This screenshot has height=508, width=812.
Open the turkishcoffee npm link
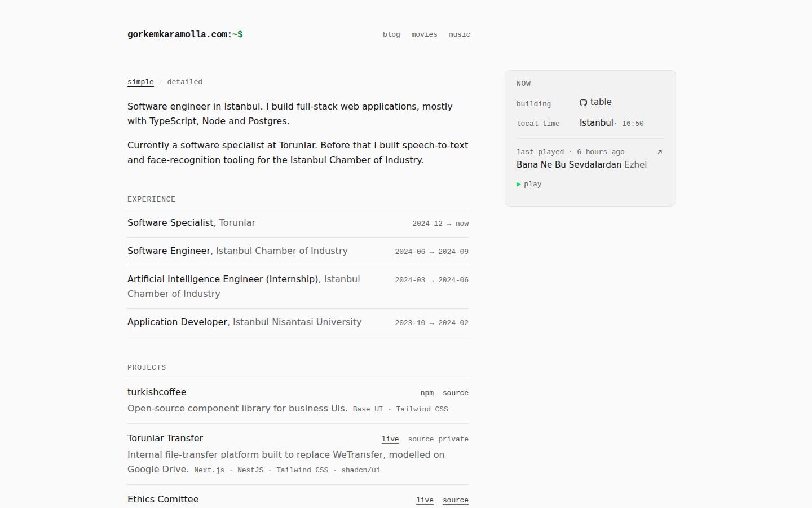pyautogui.click(x=427, y=393)
